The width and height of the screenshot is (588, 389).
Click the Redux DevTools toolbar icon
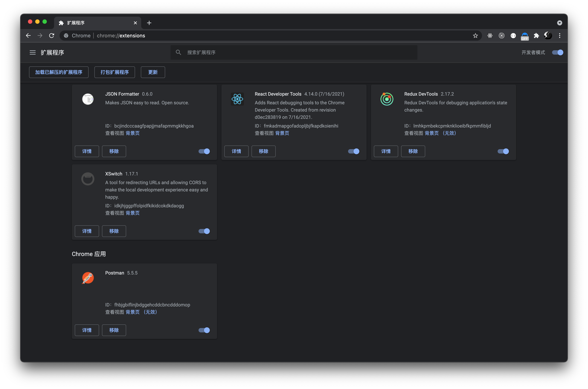pyautogui.click(x=501, y=36)
